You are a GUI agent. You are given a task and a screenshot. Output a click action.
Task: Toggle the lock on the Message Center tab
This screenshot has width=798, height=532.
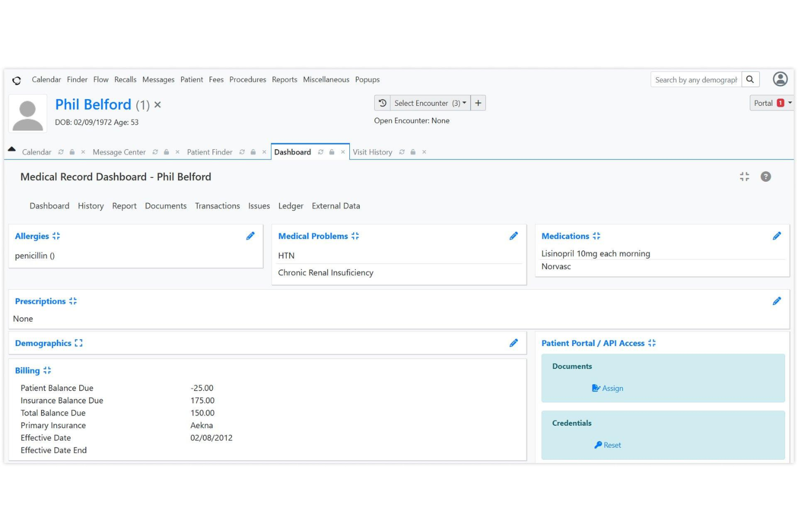point(166,152)
